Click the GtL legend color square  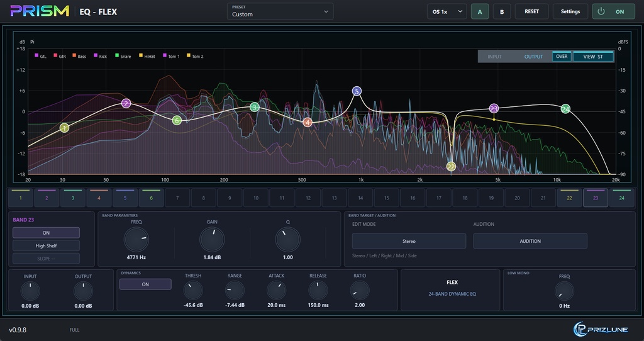(36, 55)
